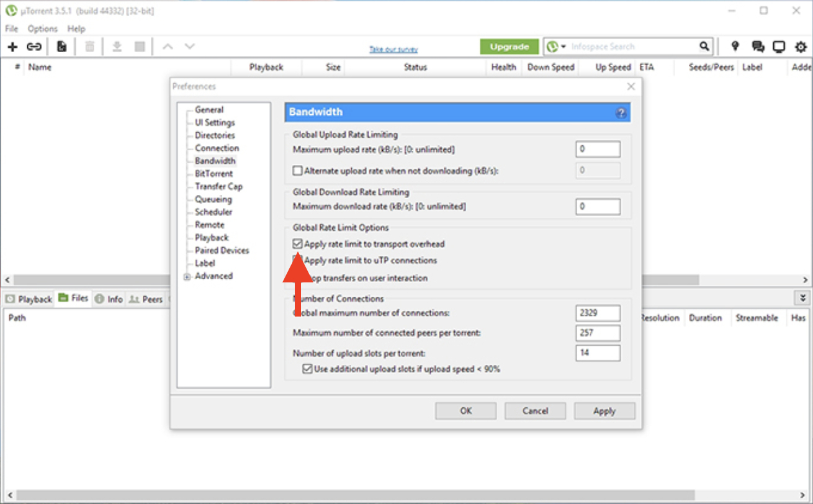Click the Apply button
The image size is (813, 504).
(x=604, y=411)
